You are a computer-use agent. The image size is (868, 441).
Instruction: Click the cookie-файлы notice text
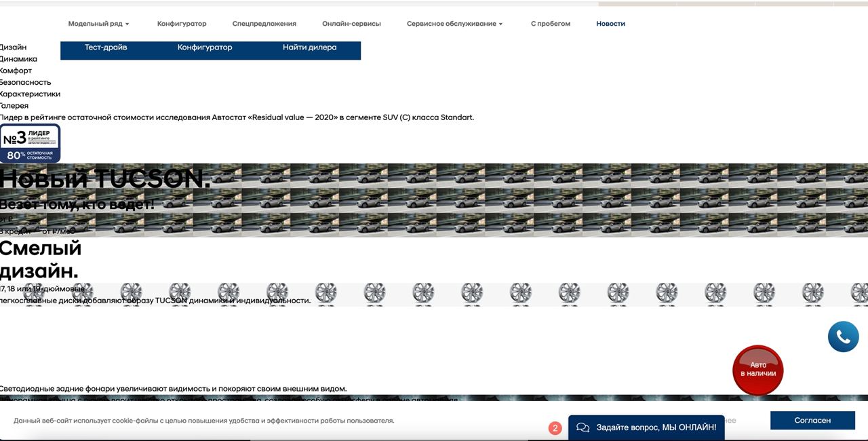[204, 421]
